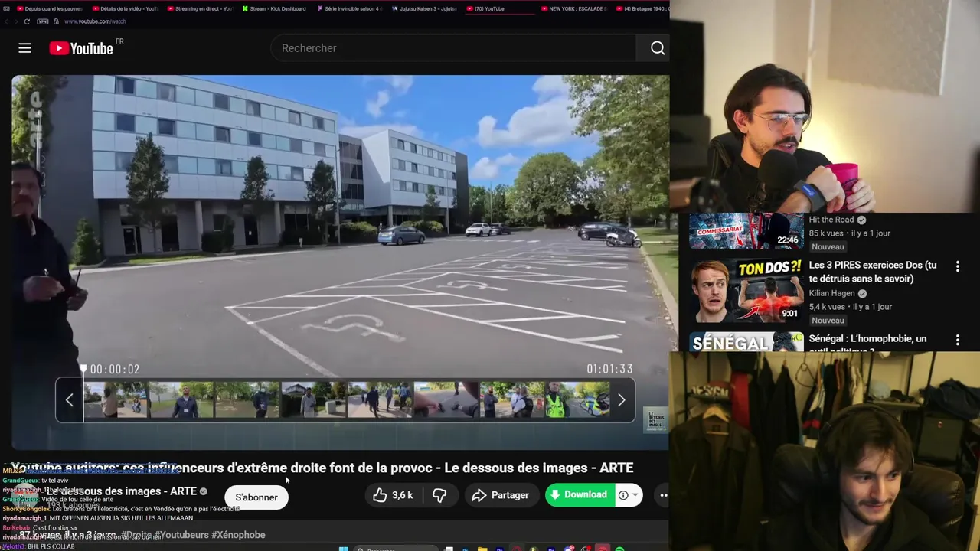Image resolution: width=980 pixels, height=551 pixels.
Task: Open 'Les 3 PIRES exercices Dos' title link
Action: pyautogui.click(x=873, y=272)
